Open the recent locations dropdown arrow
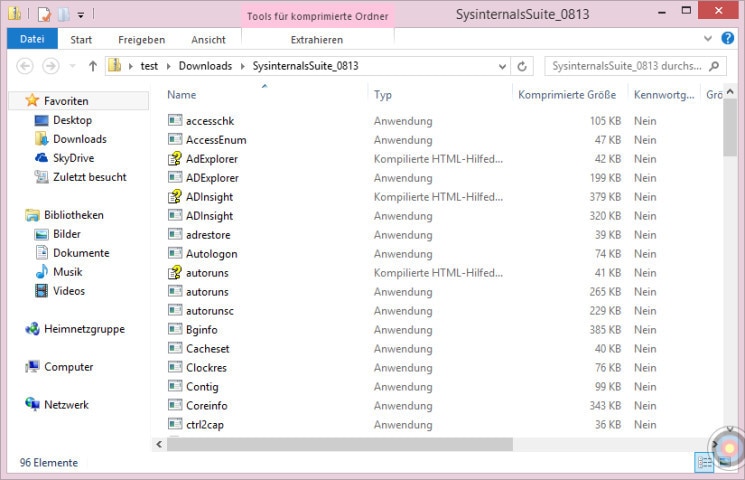745x480 pixels. [x=73, y=66]
